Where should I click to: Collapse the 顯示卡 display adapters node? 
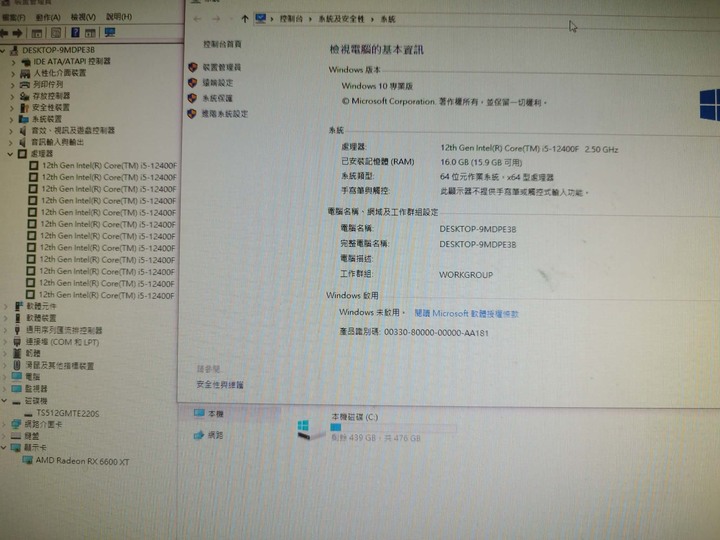5,448
